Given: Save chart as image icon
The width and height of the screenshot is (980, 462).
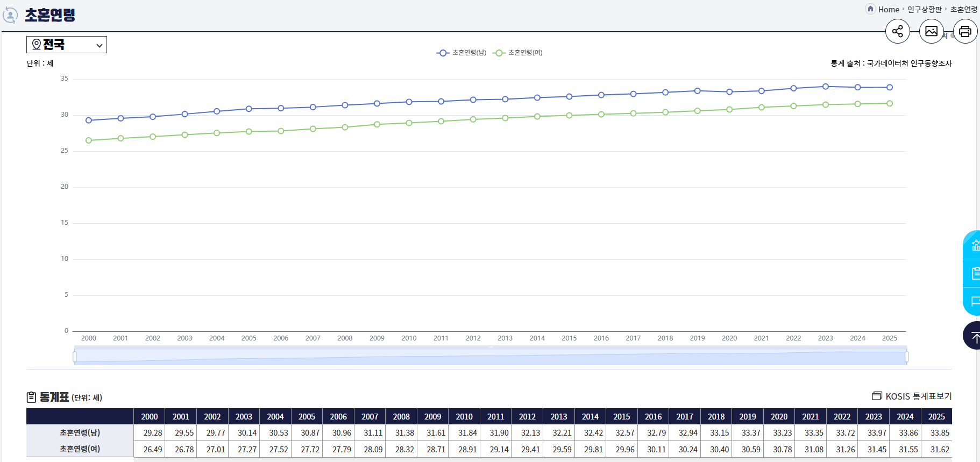Looking at the screenshot, I should click(x=932, y=31).
